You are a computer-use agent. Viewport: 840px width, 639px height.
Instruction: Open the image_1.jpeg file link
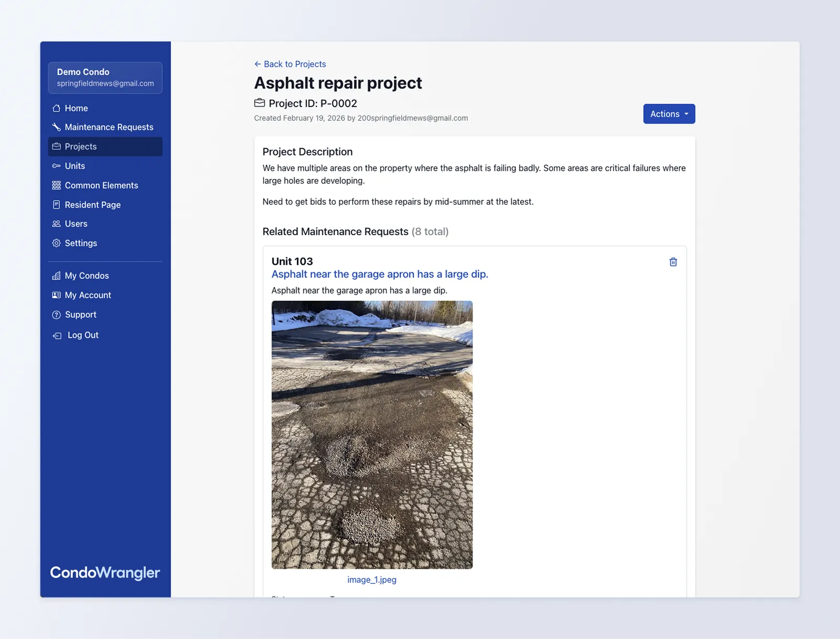coord(372,580)
